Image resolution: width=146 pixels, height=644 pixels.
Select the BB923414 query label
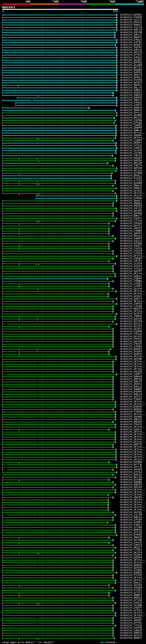8,7
